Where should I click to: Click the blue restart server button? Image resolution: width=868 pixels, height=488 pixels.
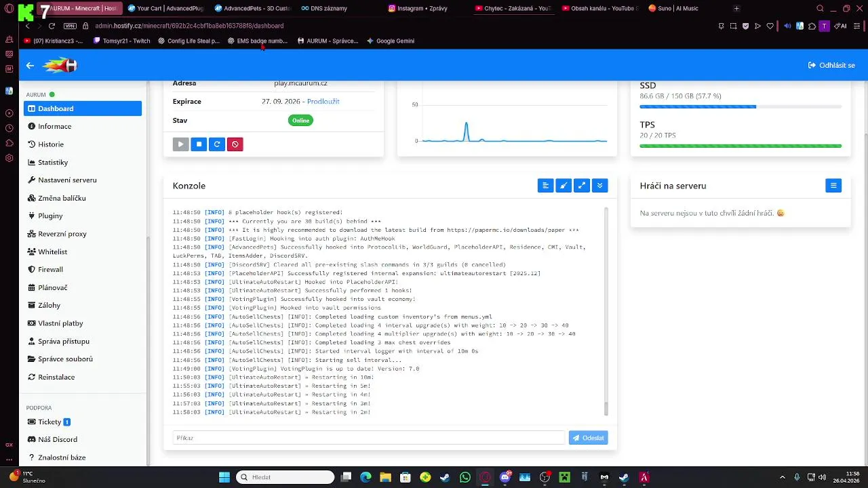pos(217,144)
